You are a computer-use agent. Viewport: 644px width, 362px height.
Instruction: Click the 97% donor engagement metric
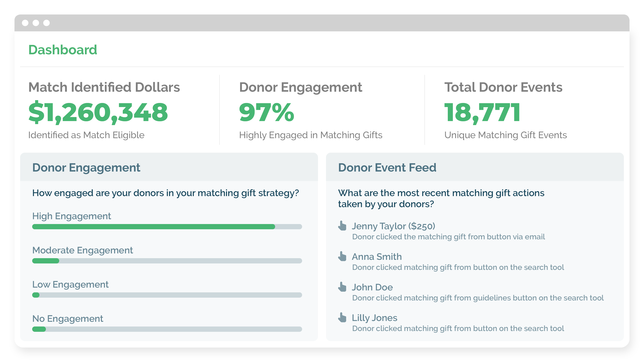point(266,112)
